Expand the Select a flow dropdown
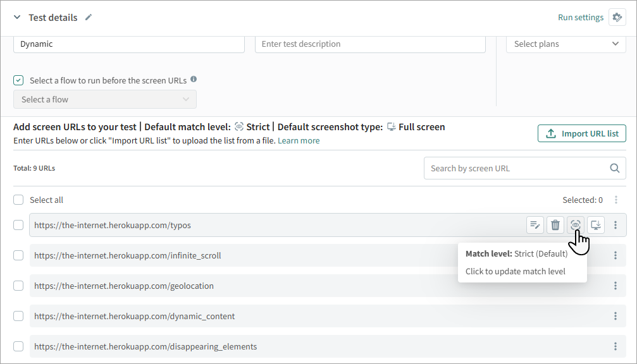637x364 pixels. click(x=105, y=99)
